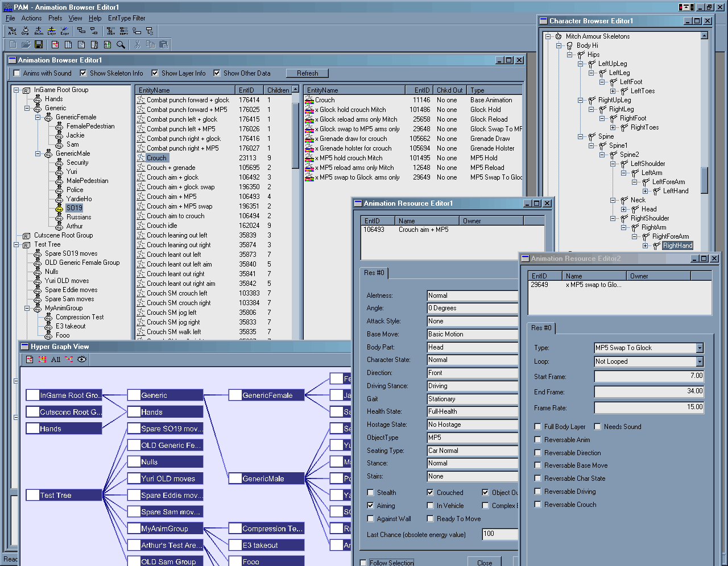This screenshot has width=728, height=566.
Task: Click the Start Frame input field
Action: click(649, 376)
